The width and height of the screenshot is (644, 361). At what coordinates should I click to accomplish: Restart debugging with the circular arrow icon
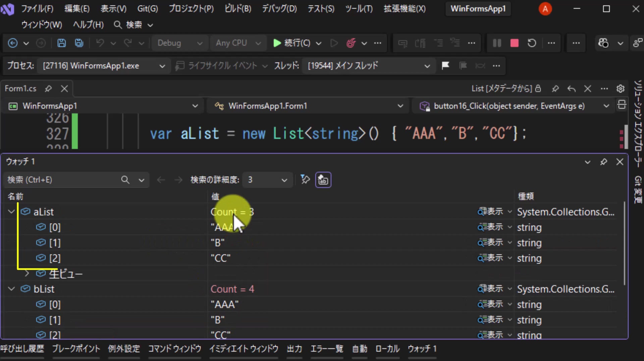532,43
